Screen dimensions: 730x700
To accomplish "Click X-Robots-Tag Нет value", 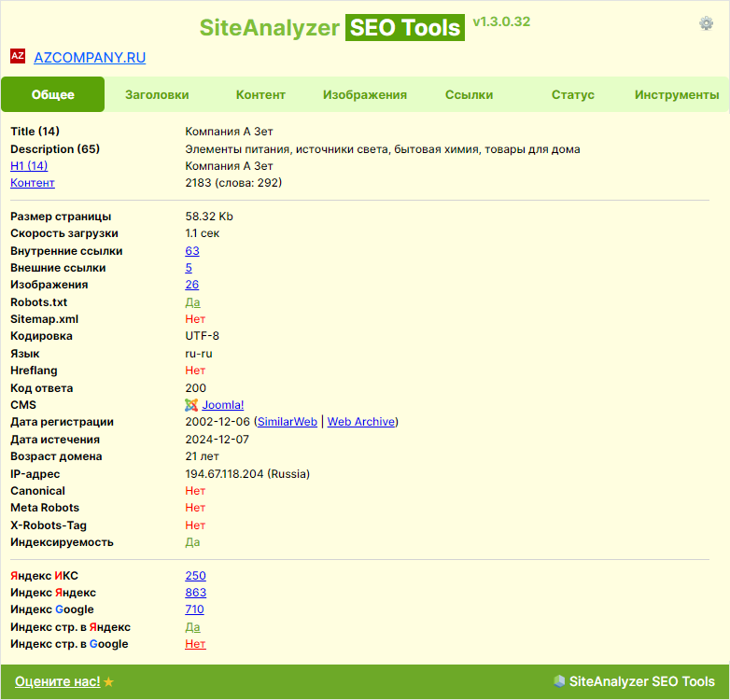I will (x=195, y=525).
